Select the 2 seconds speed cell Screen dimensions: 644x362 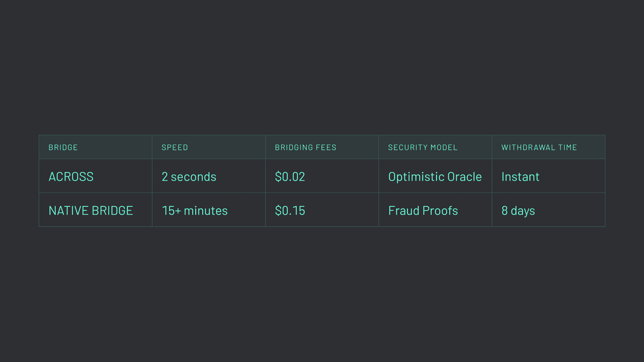[189, 177]
